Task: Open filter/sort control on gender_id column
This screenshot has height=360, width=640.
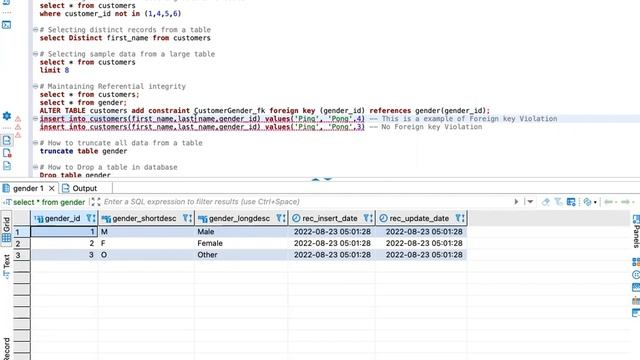Action: click(91, 218)
